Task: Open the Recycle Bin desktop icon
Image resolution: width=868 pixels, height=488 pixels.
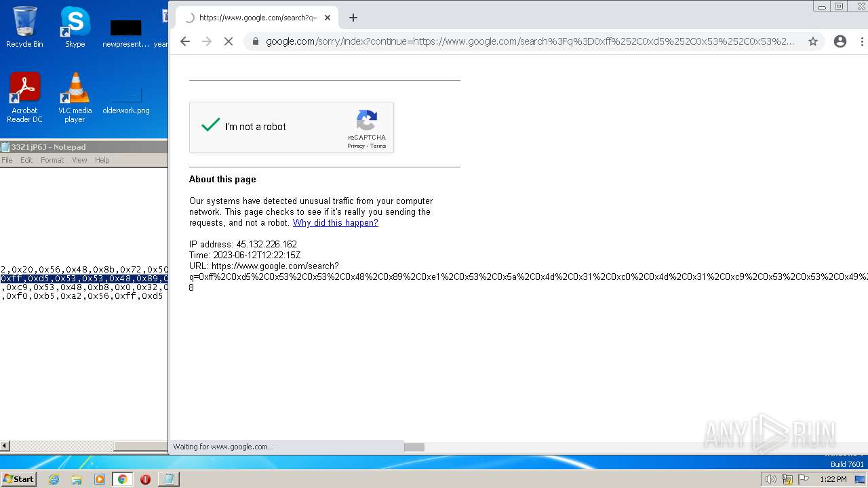Action: coord(24,27)
